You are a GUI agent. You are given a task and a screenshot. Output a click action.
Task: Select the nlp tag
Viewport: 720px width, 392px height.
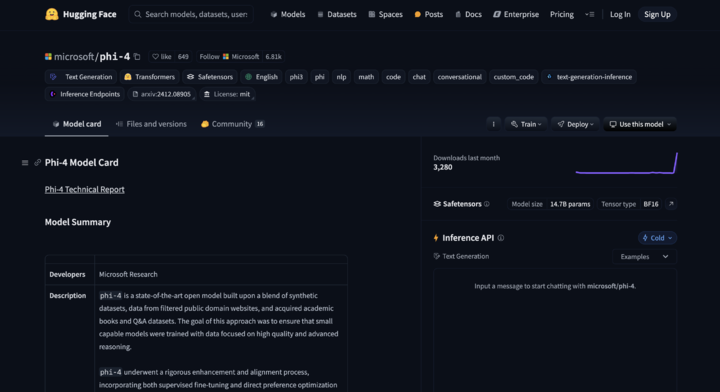pyautogui.click(x=341, y=77)
